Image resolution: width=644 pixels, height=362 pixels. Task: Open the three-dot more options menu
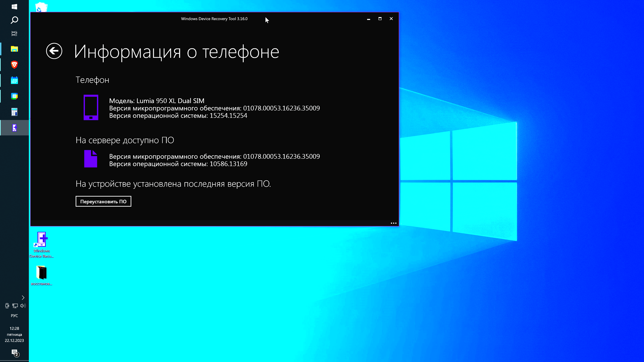(x=393, y=223)
